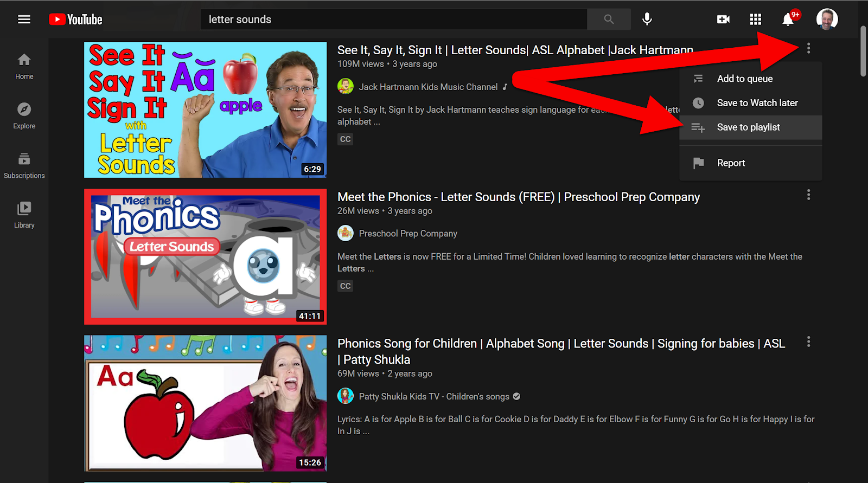Go to Home in the sidebar
The height and width of the screenshot is (483, 868).
[24, 66]
